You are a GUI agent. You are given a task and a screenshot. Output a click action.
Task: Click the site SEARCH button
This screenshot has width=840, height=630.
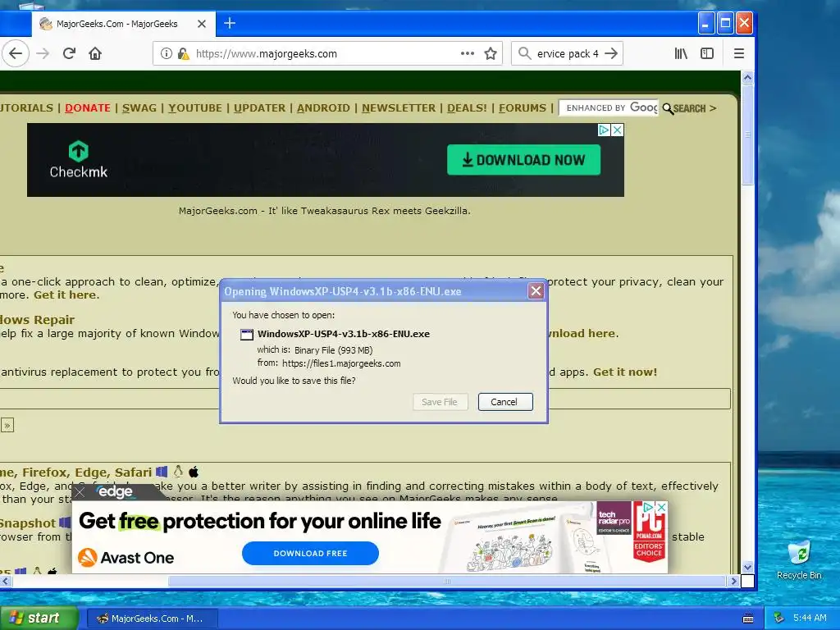coord(689,108)
